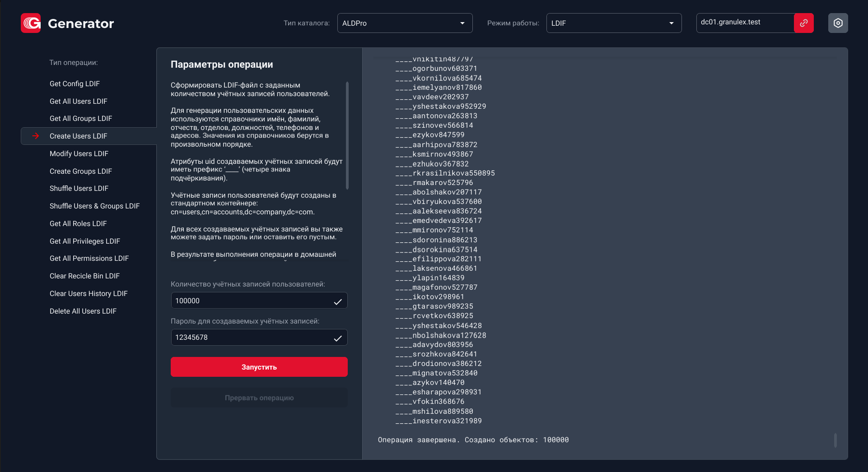Click the dc01.granulex.test server field
The image size is (868, 472).
(745, 23)
